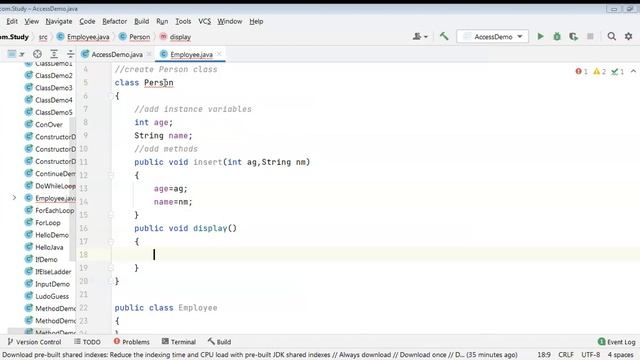This screenshot has height=360, width=640.
Task: Open the Build menu
Action: click(x=141, y=21)
